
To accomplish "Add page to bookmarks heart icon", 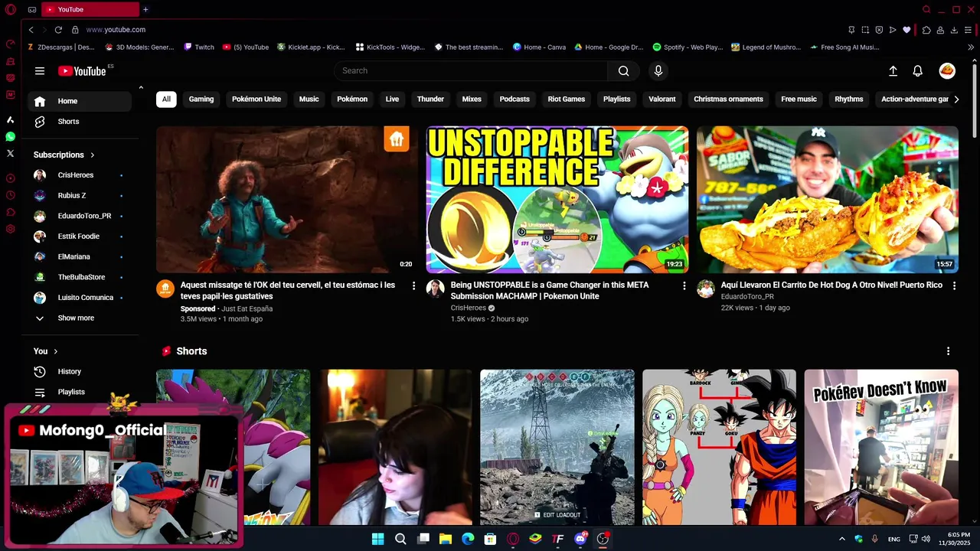I will coord(906,30).
